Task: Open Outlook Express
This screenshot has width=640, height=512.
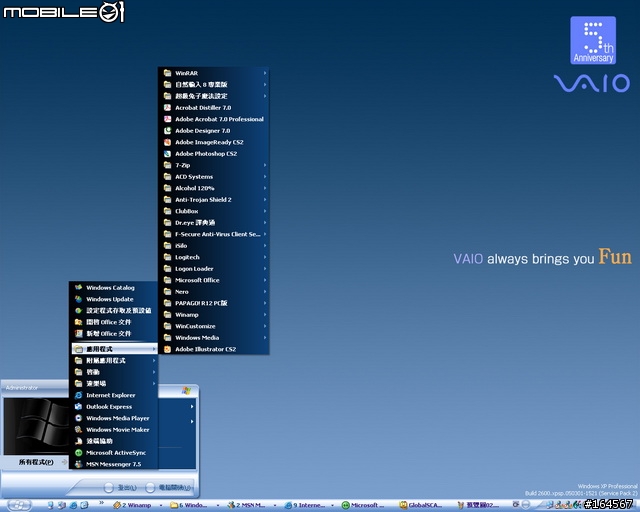Action: point(114,407)
